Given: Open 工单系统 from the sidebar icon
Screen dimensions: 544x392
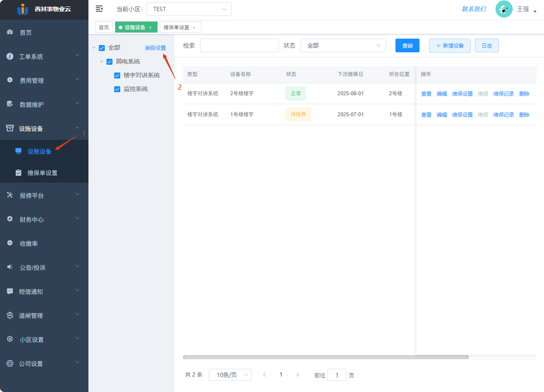Looking at the screenshot, I should [10, 56].
